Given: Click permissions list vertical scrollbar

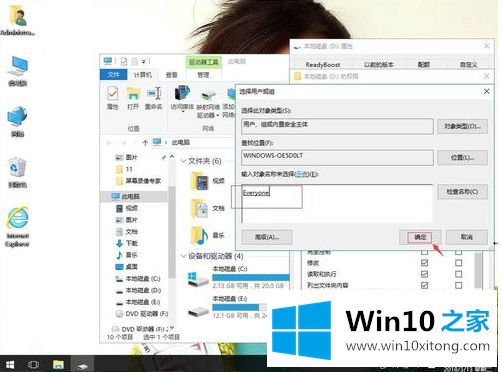Looking at the screenshot, I should pos(478,270).
